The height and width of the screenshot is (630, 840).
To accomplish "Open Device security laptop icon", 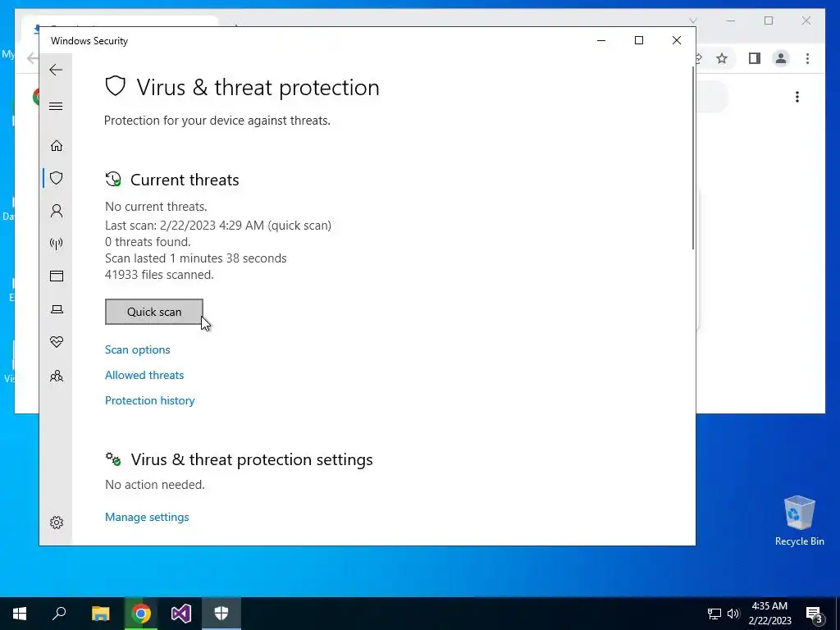I will pos(57,309).
